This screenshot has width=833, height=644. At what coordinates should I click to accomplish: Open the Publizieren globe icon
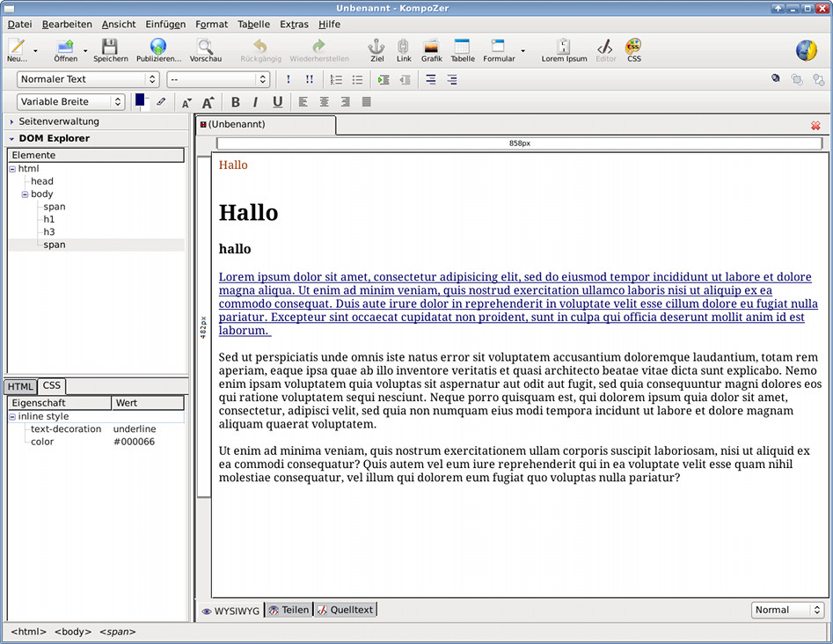coord(158,48)
